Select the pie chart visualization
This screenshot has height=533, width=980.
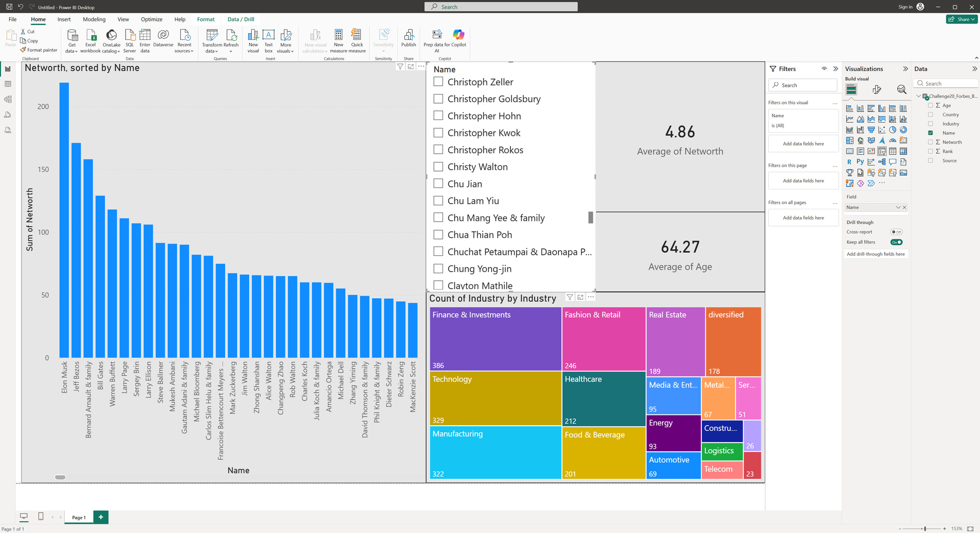point(892,130)
